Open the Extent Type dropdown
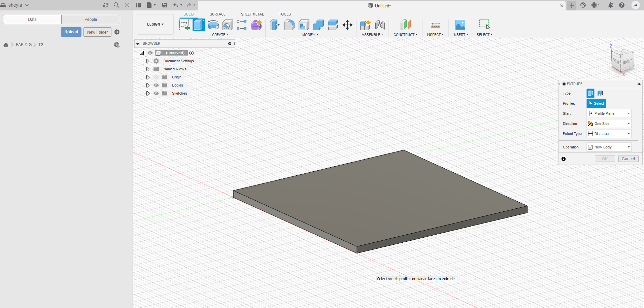The image size is (644, 308). point(609,134)
